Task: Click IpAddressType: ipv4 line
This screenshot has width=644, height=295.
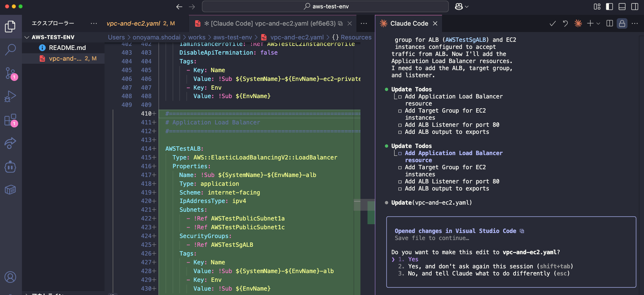Action: (x=213, y=201)
